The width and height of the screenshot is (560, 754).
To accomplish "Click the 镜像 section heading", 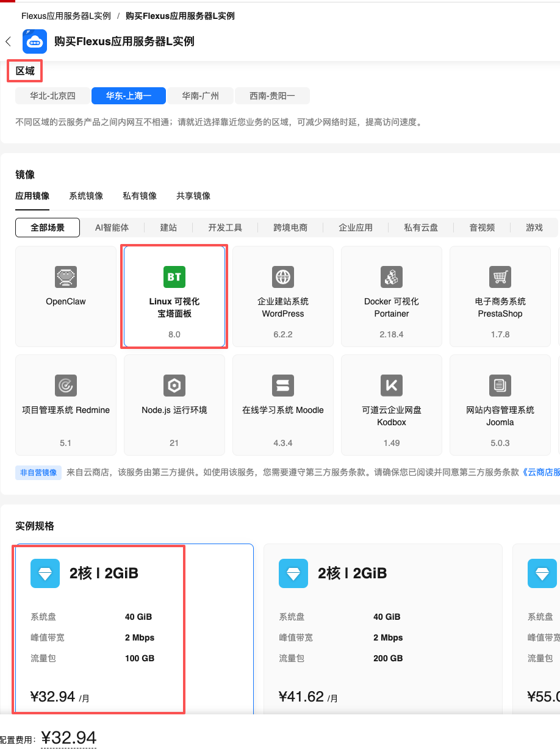I will 25,174.
